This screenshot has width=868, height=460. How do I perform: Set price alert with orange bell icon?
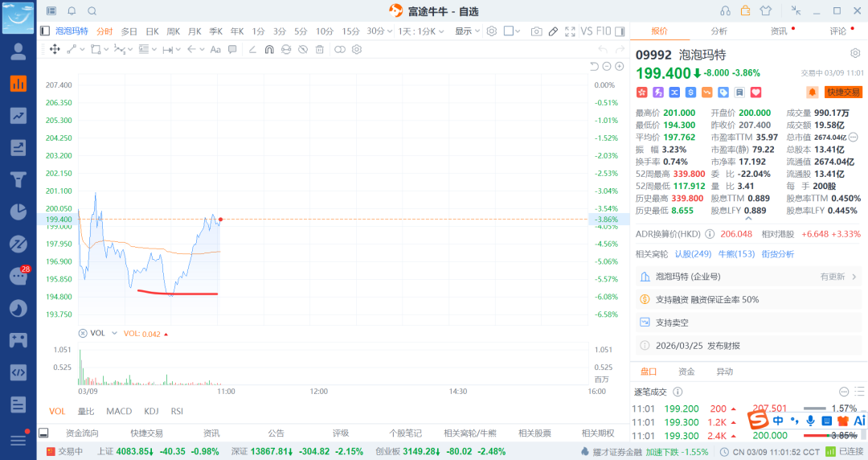(812, 92)
